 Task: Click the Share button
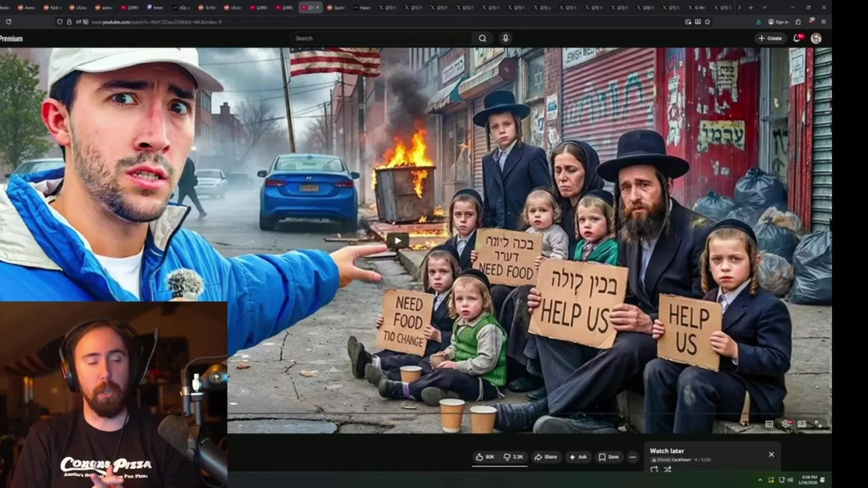[546, 457]
